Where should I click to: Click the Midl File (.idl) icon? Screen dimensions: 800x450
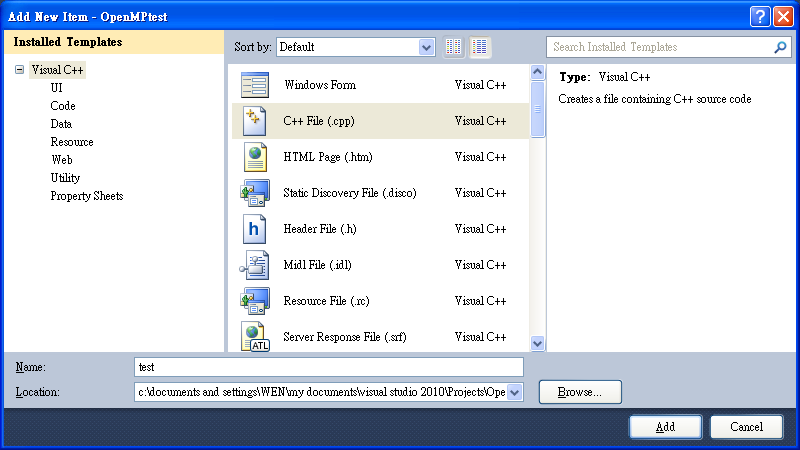click(x=254, y=265)
